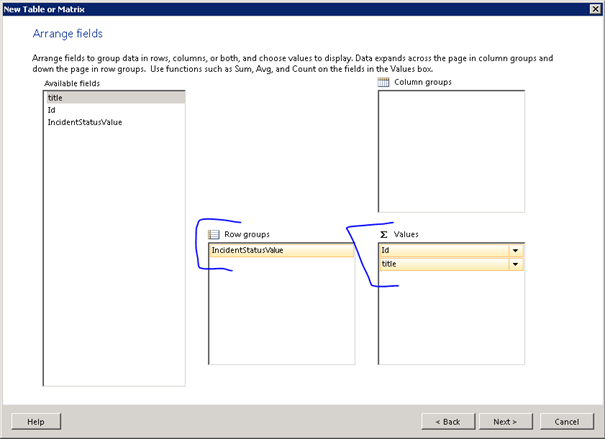
Task: Open the dropdown arrow for Id value
Action: [516, 251]
